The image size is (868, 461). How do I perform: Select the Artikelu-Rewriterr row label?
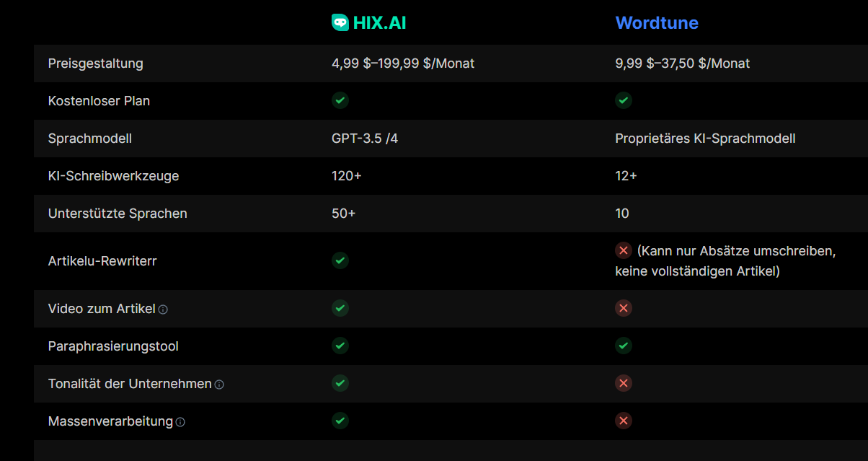[102, 261]
